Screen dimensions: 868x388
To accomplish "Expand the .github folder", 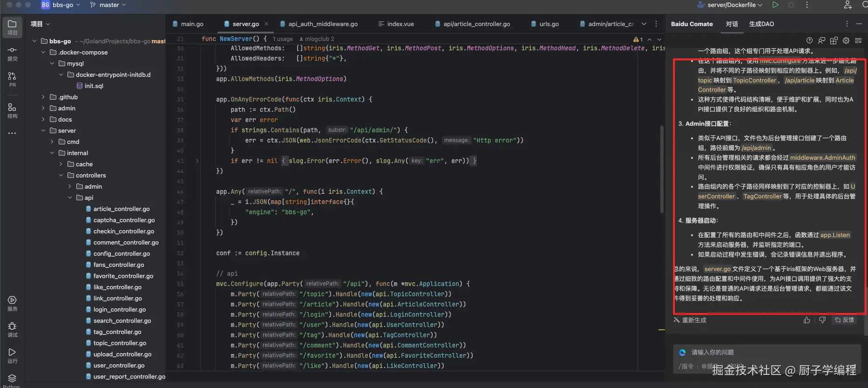I will click(43, 97).
